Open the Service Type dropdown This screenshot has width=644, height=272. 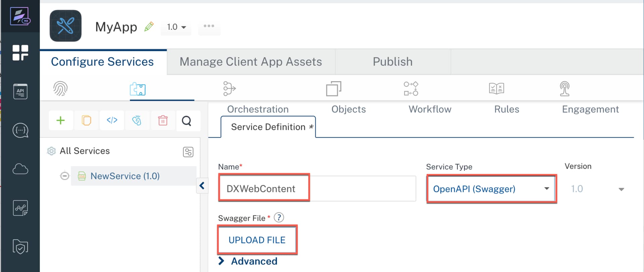click(x=491, y=189)
